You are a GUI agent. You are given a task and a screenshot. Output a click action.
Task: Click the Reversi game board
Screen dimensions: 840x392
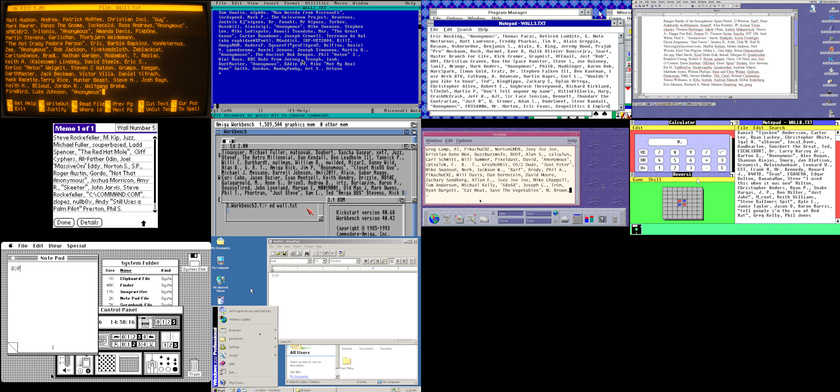(683, 203)
